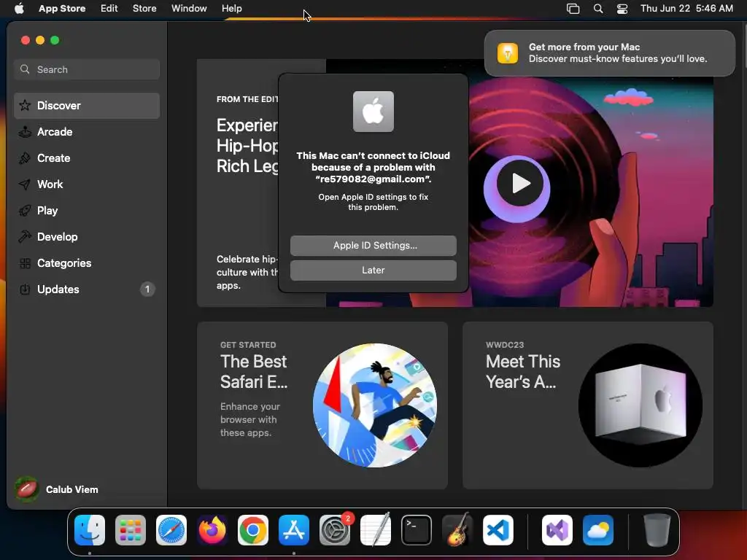The width and height of the screenshot is (747, 560).
Task: Click the Stage Manager icon in the menu bar
Action: [573, 9]
